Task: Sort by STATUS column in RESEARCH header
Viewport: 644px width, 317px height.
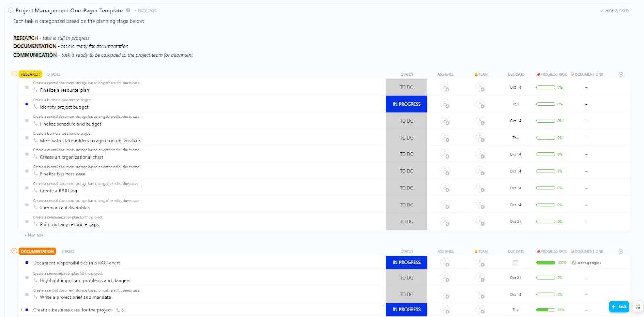Action: (407, 74)
